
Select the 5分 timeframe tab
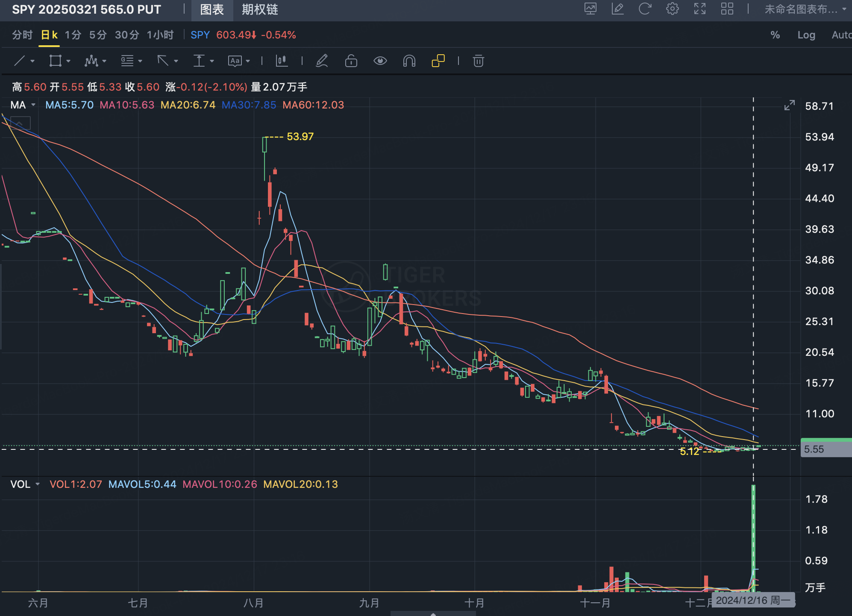coord(97,35)
